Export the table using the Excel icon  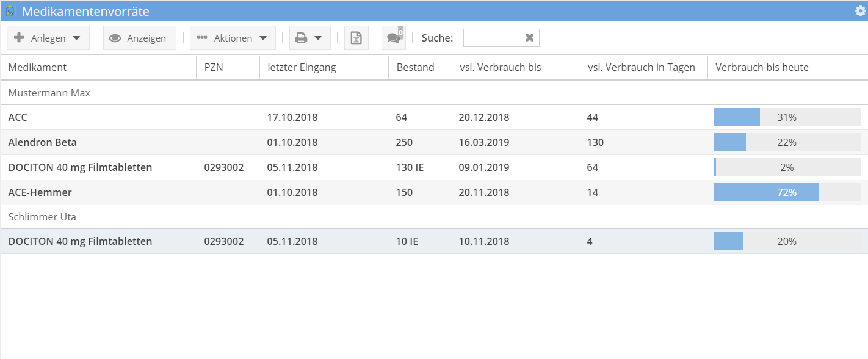click(356, 37)
